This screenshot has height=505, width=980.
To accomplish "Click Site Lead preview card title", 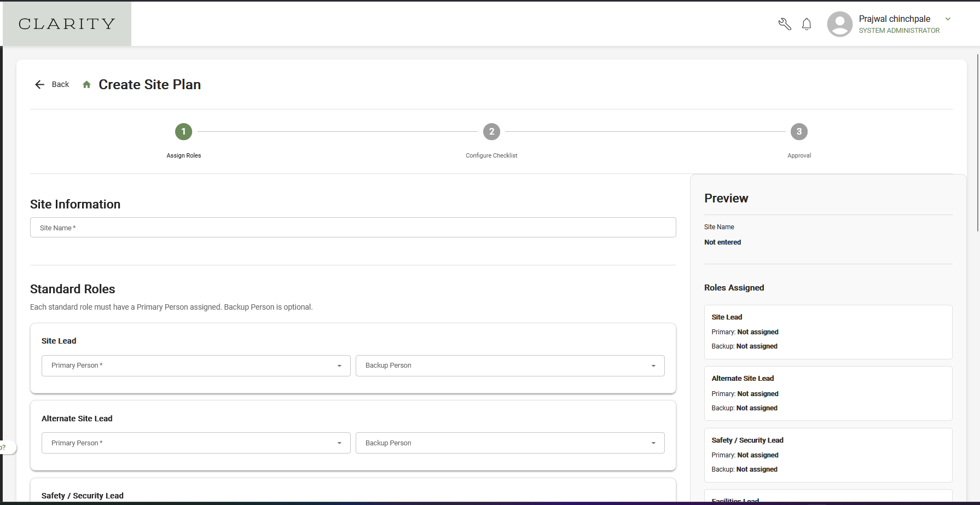I will tap(727, 317).
